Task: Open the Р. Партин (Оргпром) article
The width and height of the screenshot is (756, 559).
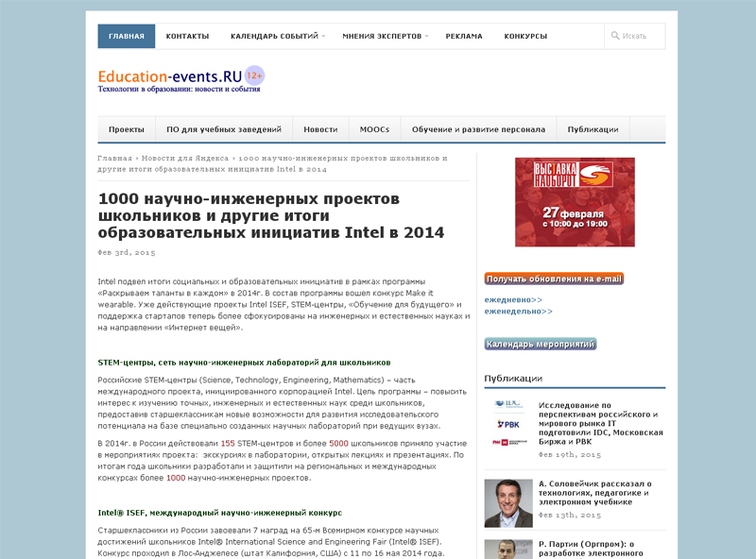Action: tap(591, 549)
